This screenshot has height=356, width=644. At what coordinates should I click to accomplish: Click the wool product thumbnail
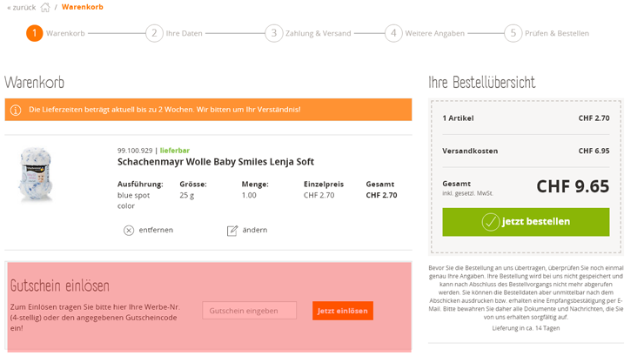coord(37,175)
